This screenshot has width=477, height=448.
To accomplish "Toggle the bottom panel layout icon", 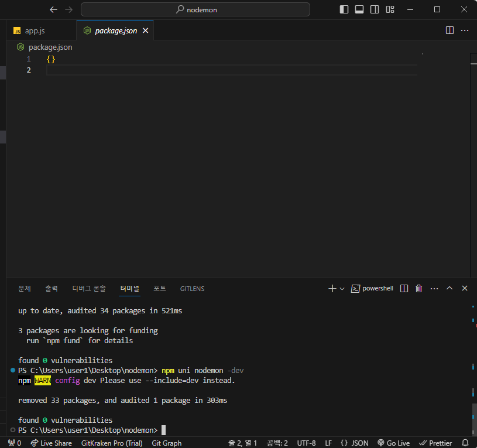I will pos(359,9).
